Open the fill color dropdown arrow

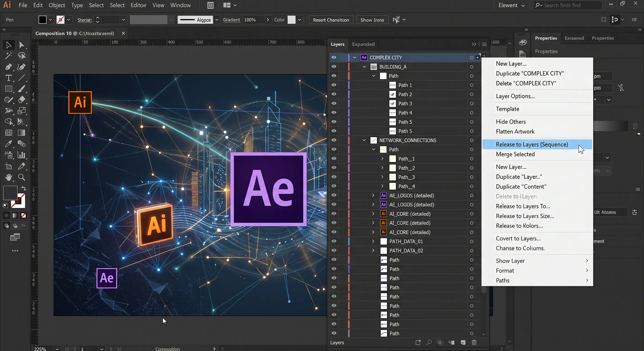point(51,20)
